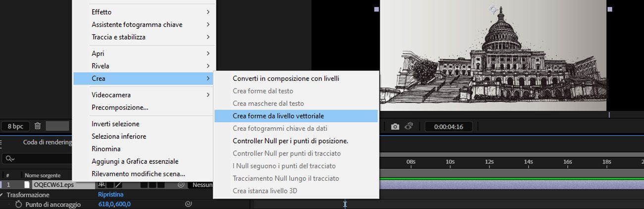Click the Nome sorgente column header
Screen dimensions: 644x209
[x=43, y=175]
